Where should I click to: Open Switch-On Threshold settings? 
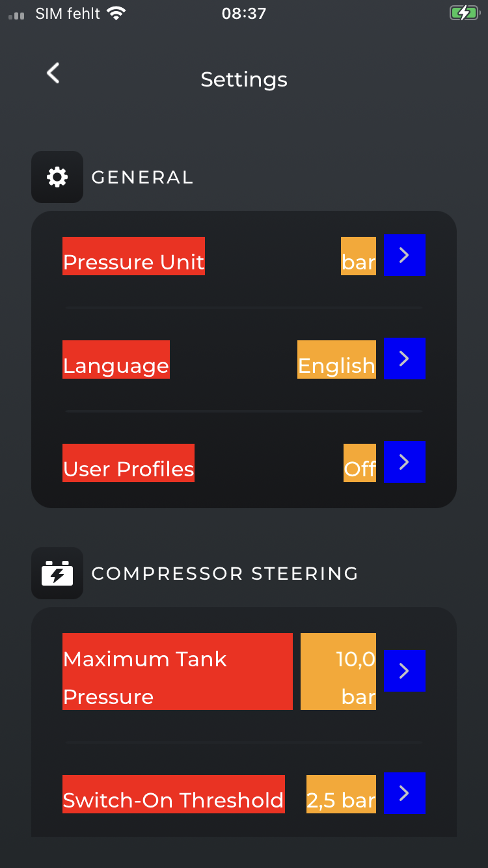click(x=404, y=793)
